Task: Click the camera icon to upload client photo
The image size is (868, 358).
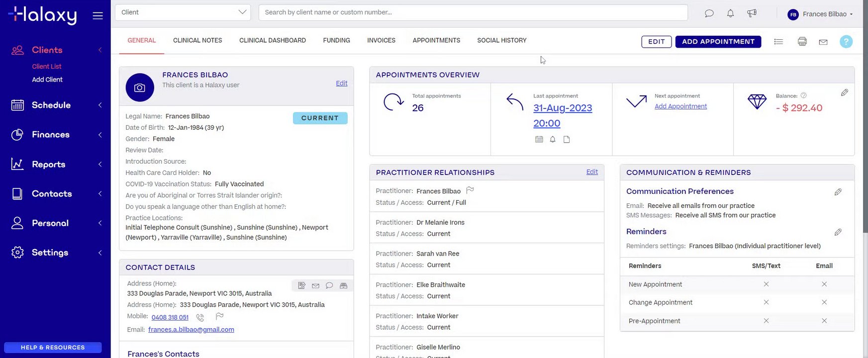Action: 140,88
